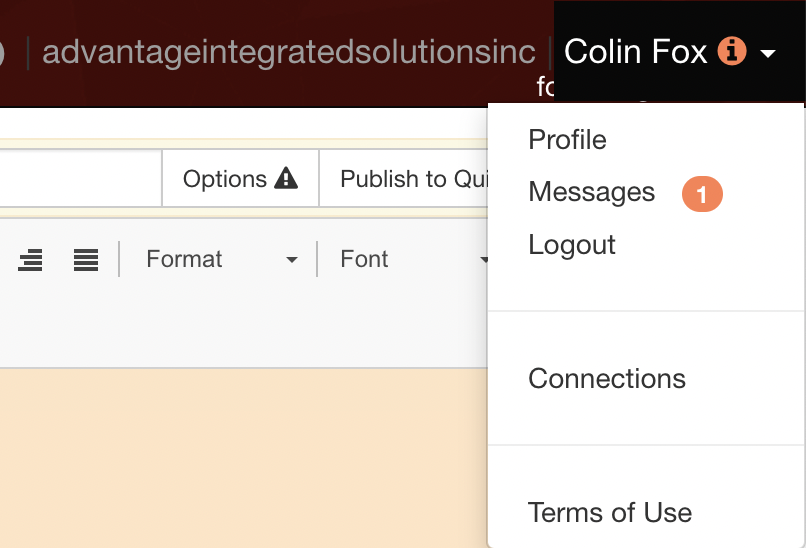Click the pale yellow notice bar above the toolbar

point(240,143)
